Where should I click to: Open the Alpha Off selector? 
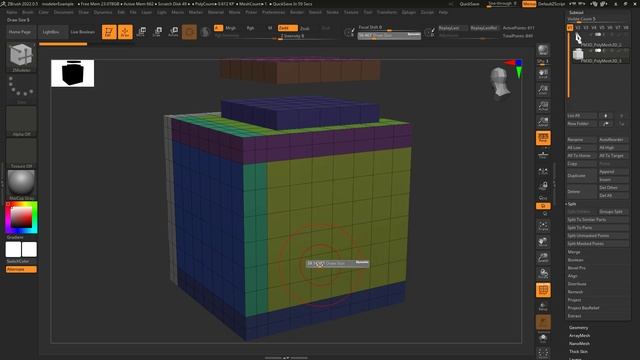click(x=21, y=121)
